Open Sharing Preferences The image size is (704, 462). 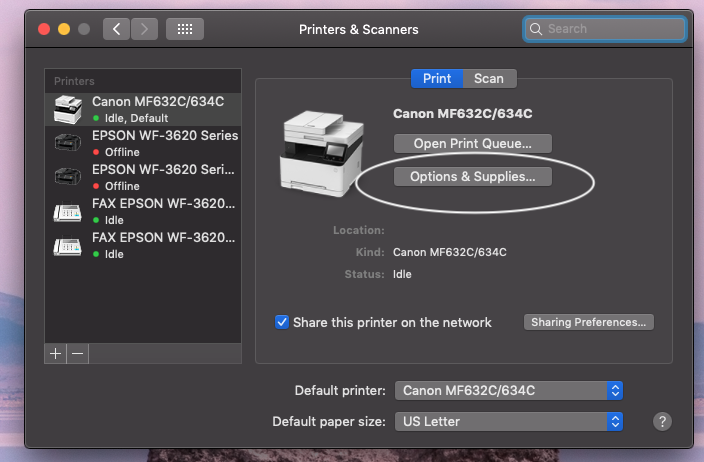point(589,322)
